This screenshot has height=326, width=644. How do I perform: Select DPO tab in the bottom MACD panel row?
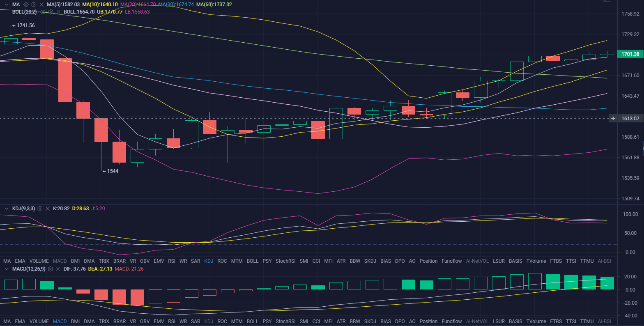point(400,321)
